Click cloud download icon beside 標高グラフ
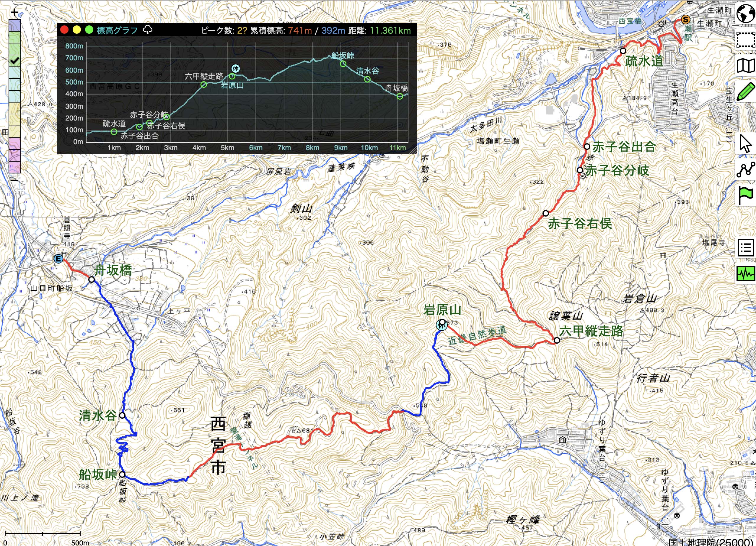 [147, 30]
